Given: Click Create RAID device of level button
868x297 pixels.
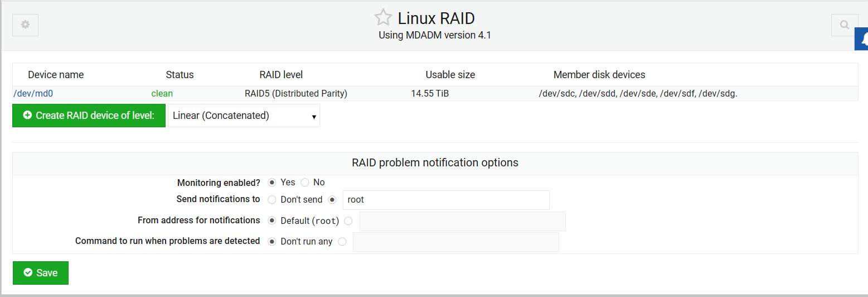Looking at the screenshot, I should (89, 116).
